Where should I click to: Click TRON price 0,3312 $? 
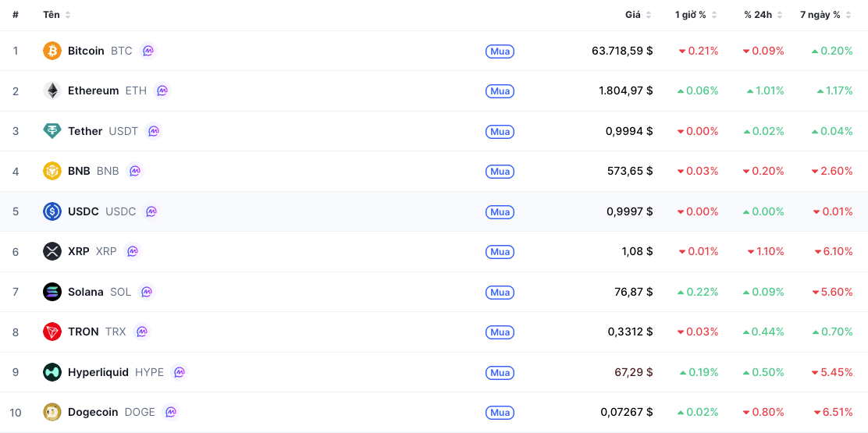631,332
